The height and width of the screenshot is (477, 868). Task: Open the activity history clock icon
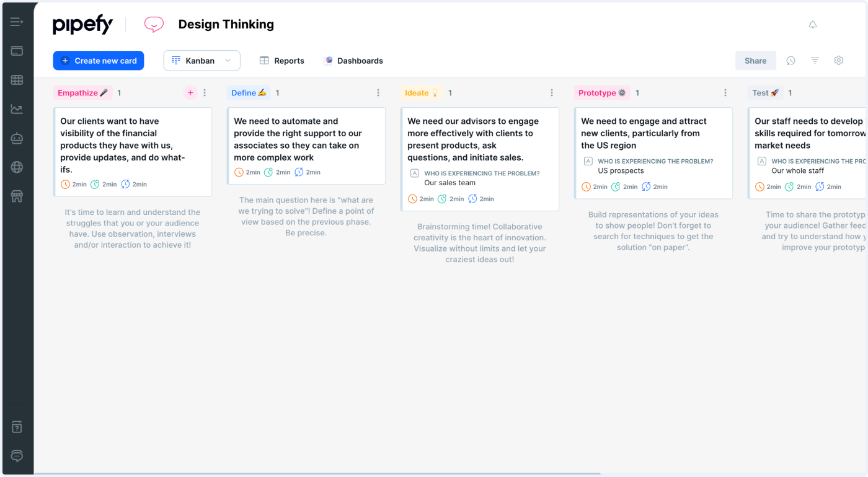point(790,60)
